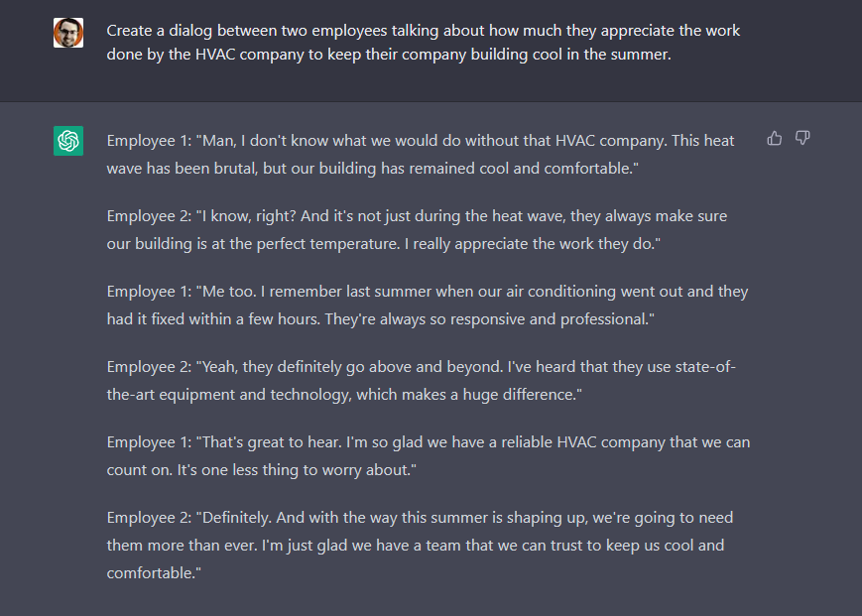Click the user profile avatar photo

point(68,33)
